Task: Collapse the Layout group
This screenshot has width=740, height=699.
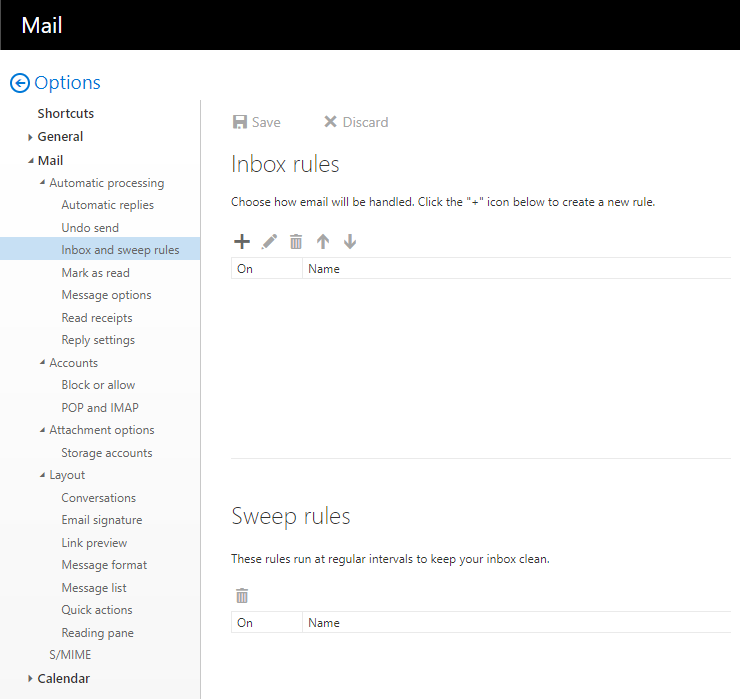Action: 42,475
